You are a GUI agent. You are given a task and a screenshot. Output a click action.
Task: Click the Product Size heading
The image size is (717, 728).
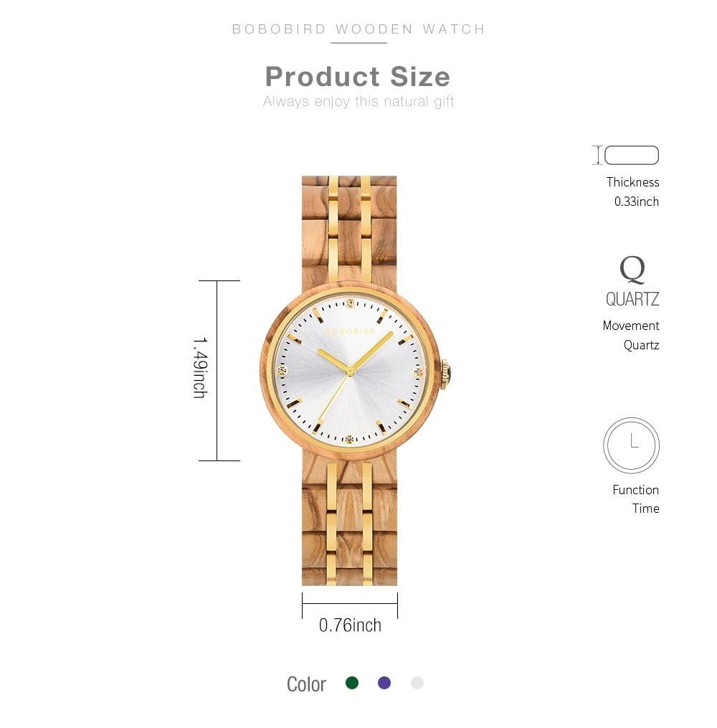[358, 77]
